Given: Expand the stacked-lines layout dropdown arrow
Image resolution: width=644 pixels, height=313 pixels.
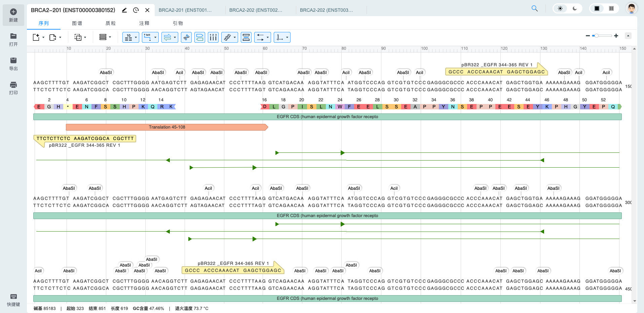Looking at the screenshot, I should [x=110, y=37].
